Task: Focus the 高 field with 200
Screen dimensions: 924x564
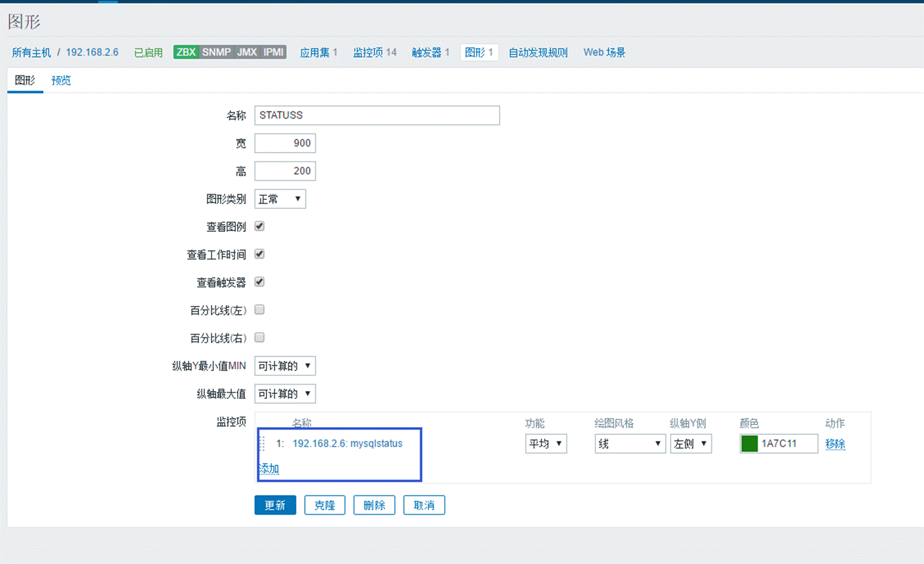Action: [285, 171]
